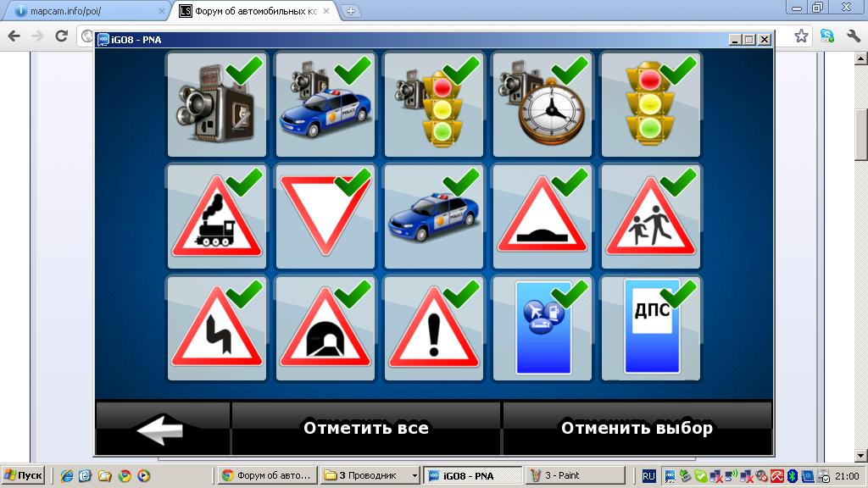Image resolution: width=868 pixels, height=488 pixels.
Task: Open the Пуск start menu
Action: click(x=24, y=475)
